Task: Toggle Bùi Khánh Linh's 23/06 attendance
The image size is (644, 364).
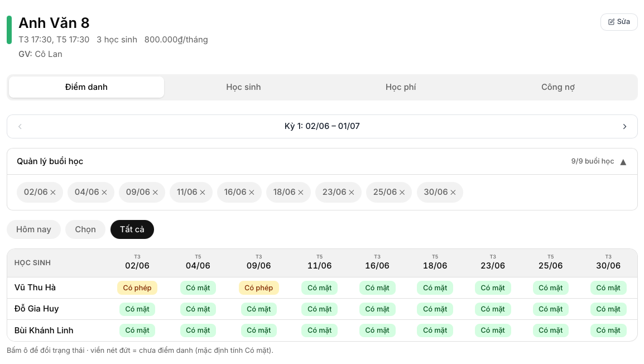Action: pyautogui.click(x=493, y=331)
